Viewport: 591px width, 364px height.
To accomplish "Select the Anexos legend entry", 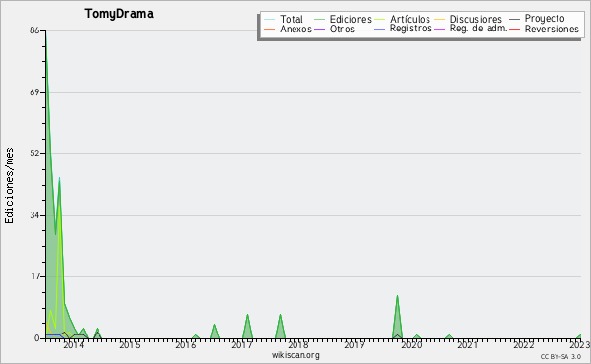I will pyautogui.click(x=295, y=29).
